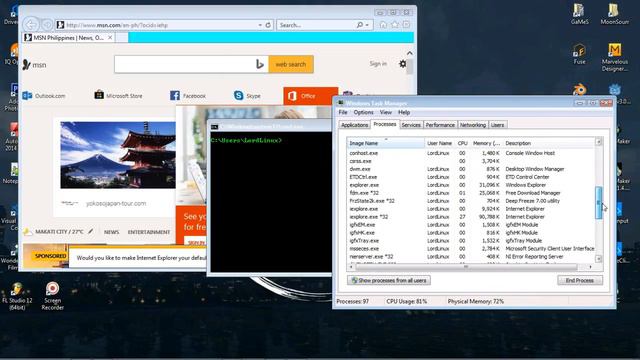Sort processes by Memory column
This screenshot has height=360, width=640.
pyautogui.click(x=486, y=143)
